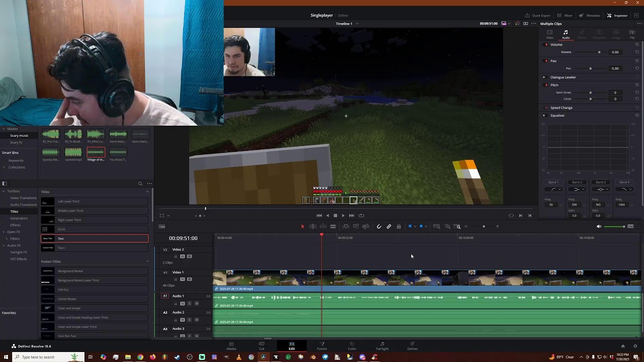Switch to the Deliver page
Screen dimensions: 644x362
pyautogui.click(x=413, y=346)
